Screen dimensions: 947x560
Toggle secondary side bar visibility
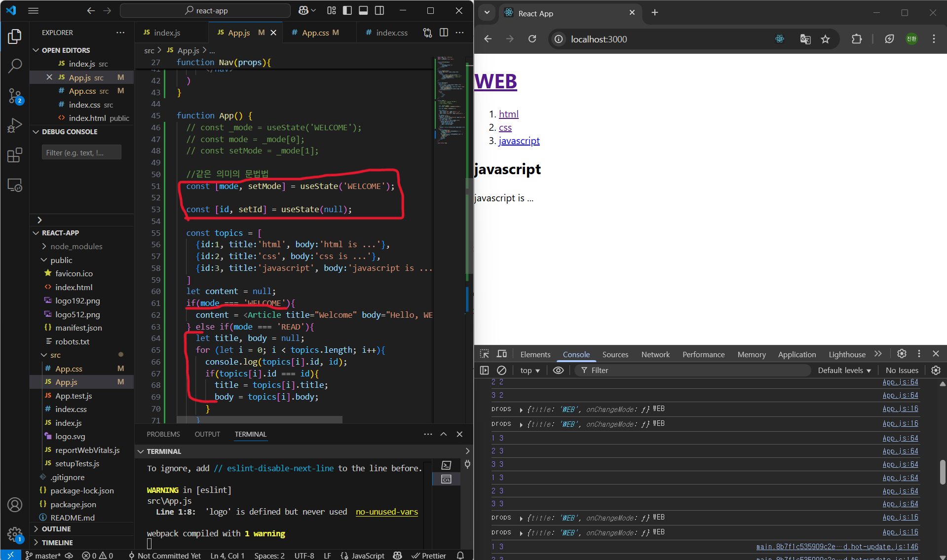[x=379, y=10]
